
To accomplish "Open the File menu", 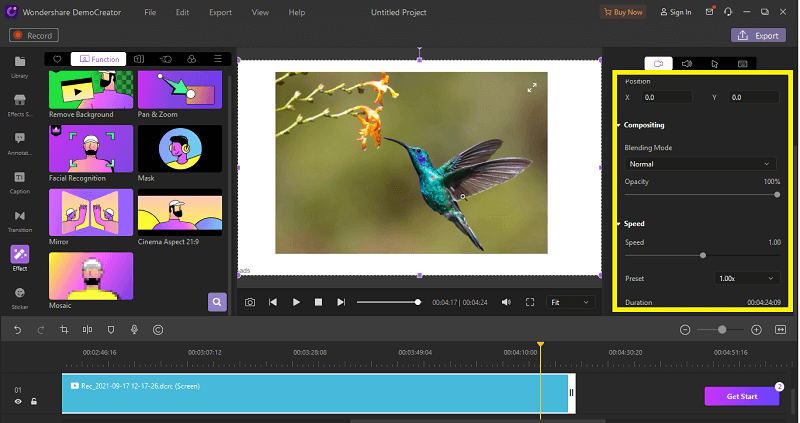I will (x=150, y=12).
